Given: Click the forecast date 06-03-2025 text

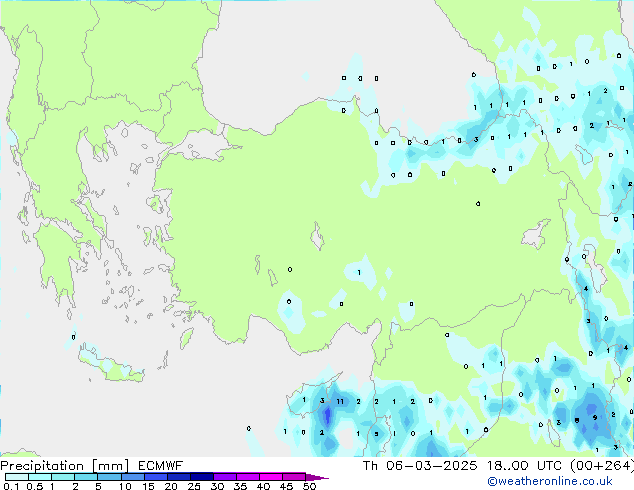Looking at the screenshot, I should pyautogui.click(x=431, y=466).
